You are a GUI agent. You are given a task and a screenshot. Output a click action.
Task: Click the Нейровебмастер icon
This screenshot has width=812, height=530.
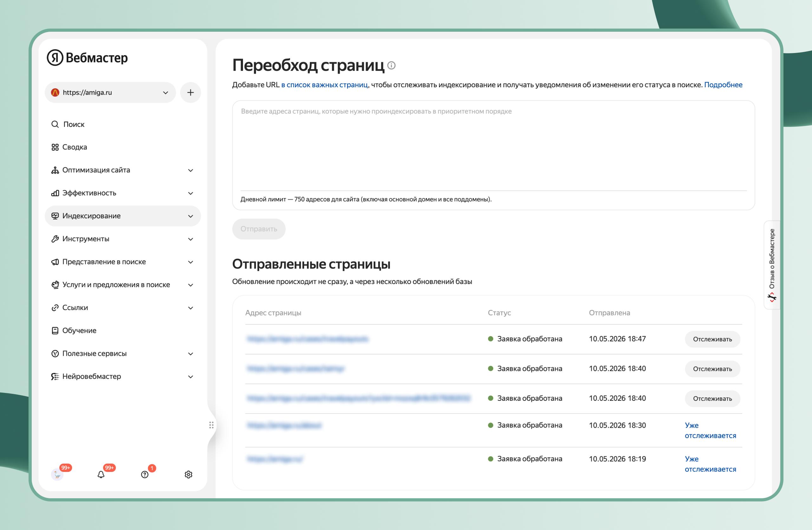pos(55,376)
